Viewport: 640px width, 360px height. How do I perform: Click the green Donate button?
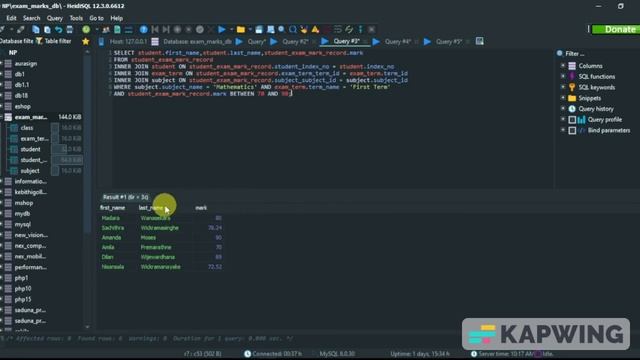click(616, 29)
